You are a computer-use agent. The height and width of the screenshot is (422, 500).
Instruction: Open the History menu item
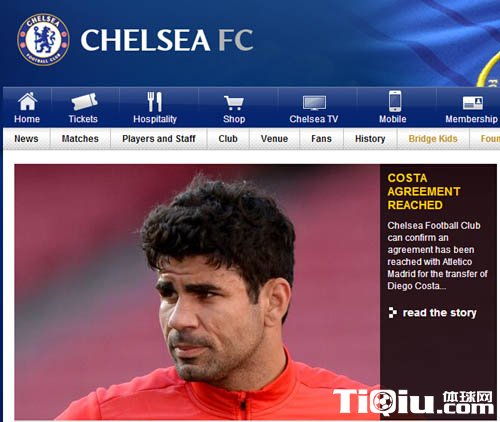370,139
